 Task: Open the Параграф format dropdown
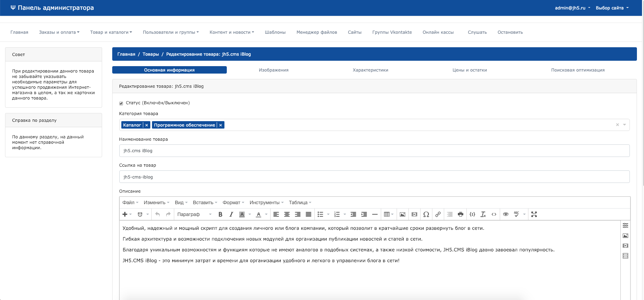click(x=194, y=214)
